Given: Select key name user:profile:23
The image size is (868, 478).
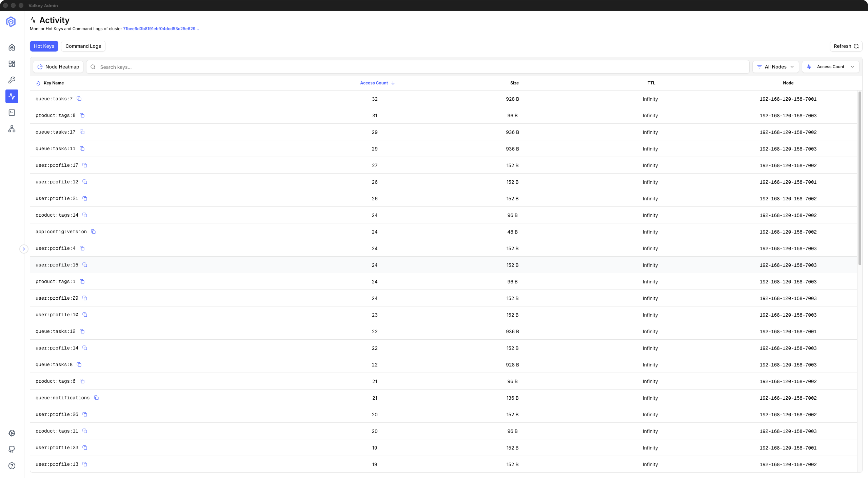Looking at the screenshot, I should 57,447.
